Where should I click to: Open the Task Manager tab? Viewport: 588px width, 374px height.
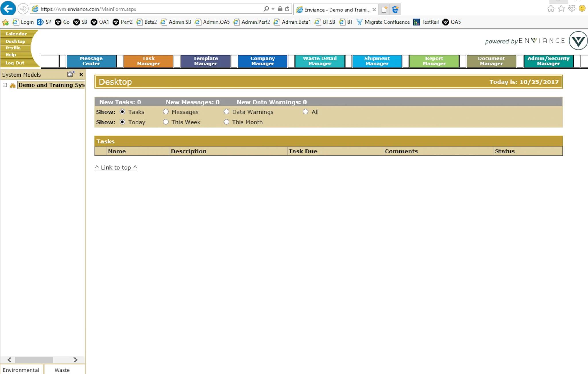click(148, 61)
